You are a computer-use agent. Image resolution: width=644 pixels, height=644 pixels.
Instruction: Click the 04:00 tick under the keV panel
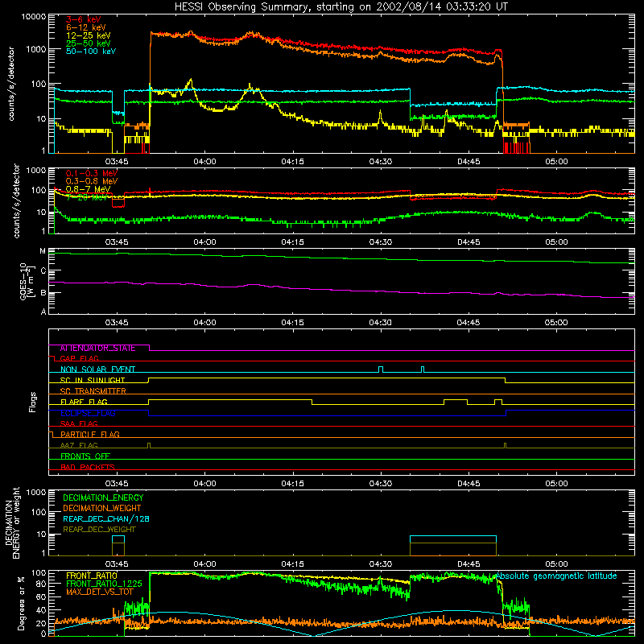coord(204,162)
